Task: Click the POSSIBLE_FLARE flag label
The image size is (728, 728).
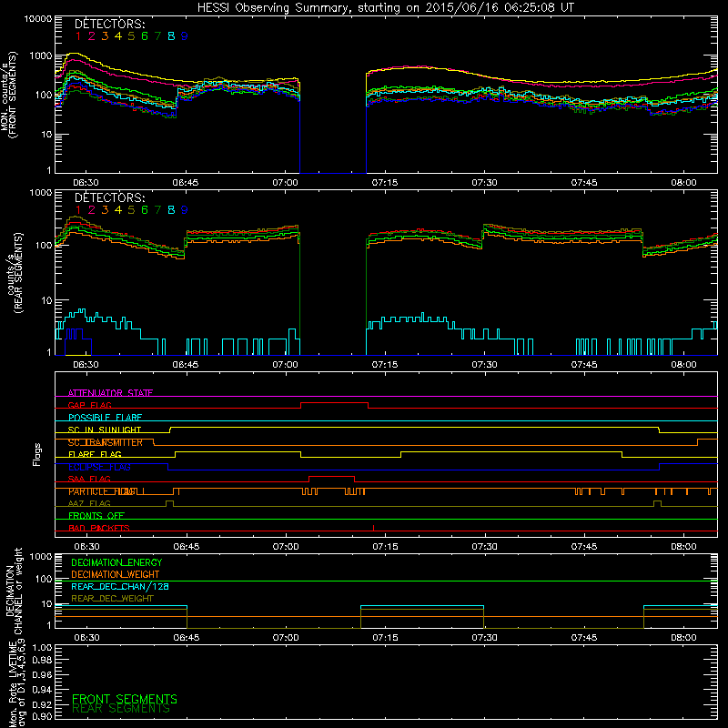Action: click(x=105, y=418)
